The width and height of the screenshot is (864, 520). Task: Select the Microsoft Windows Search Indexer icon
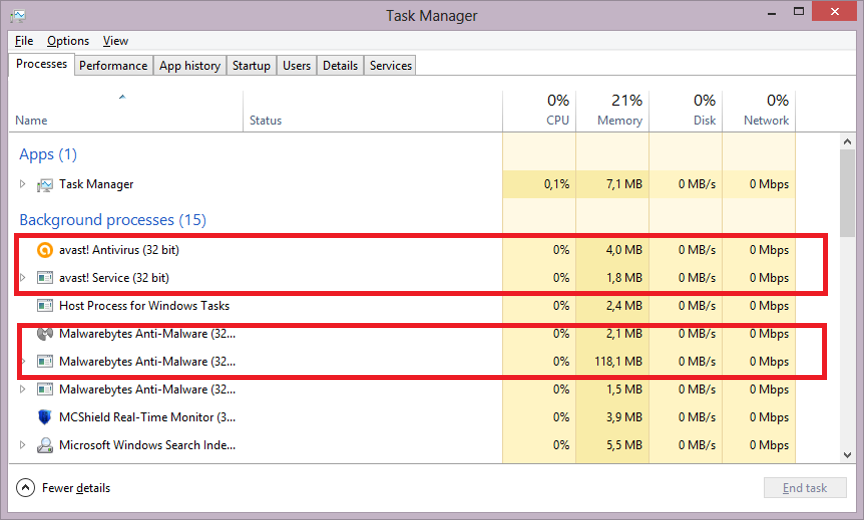point(45,445)
